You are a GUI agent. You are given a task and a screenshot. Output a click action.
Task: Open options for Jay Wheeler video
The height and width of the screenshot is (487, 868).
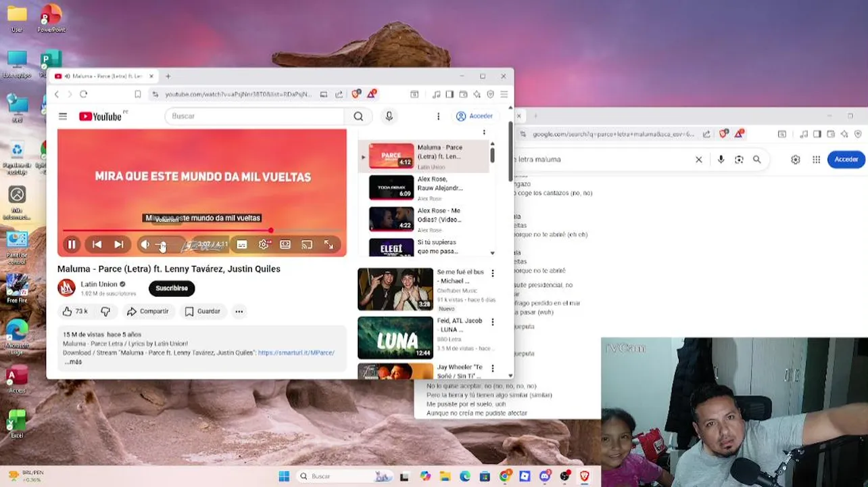(492, 369)
